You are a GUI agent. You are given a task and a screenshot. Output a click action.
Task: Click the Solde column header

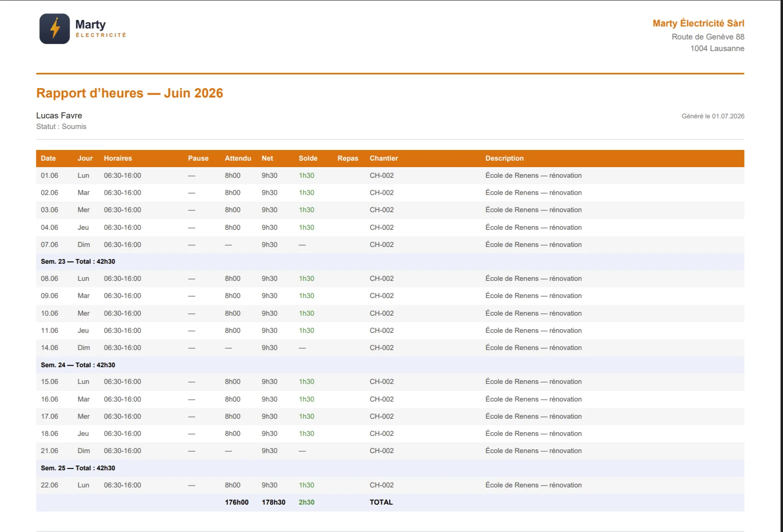point(308,158)
